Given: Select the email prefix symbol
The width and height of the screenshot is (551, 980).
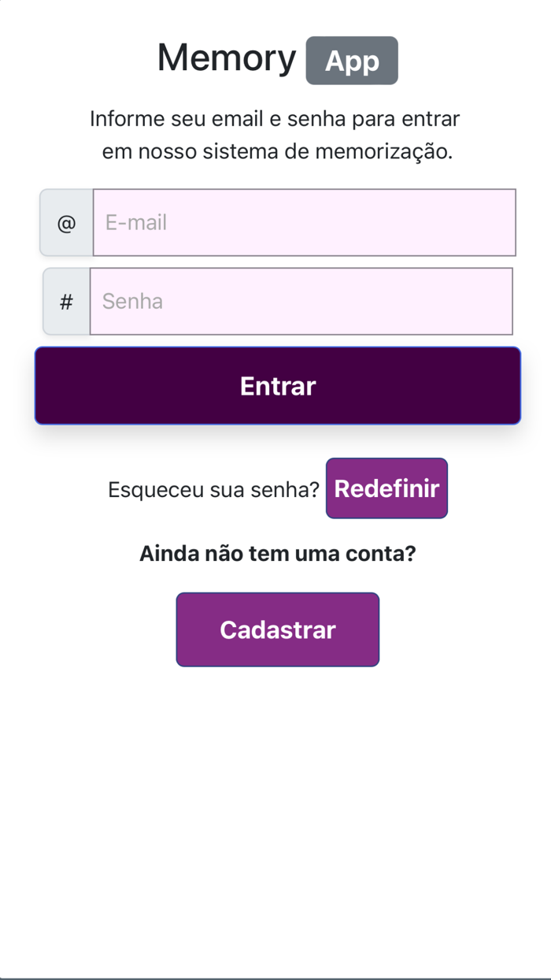Looking at the screenshot, I should coord(66,222).
